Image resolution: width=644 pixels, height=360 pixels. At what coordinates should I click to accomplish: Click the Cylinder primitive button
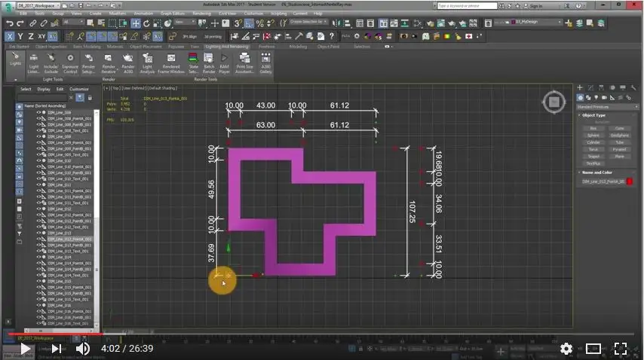(x=593, y=142)
